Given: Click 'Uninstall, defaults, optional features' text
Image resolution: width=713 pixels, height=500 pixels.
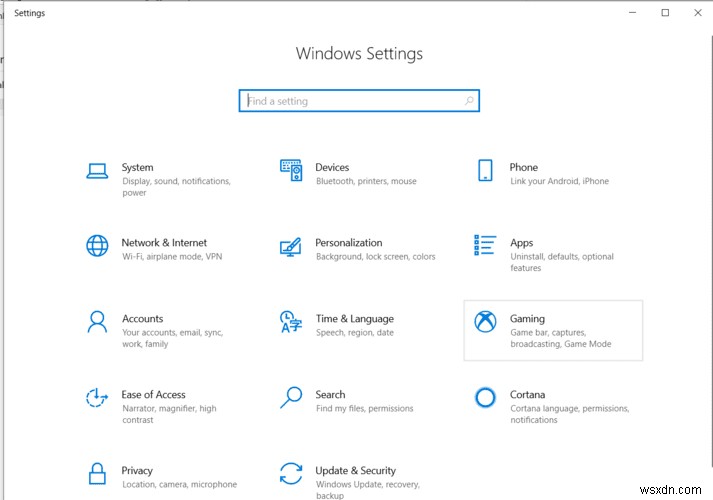Looking at the screenshot, I should [562, 262].
